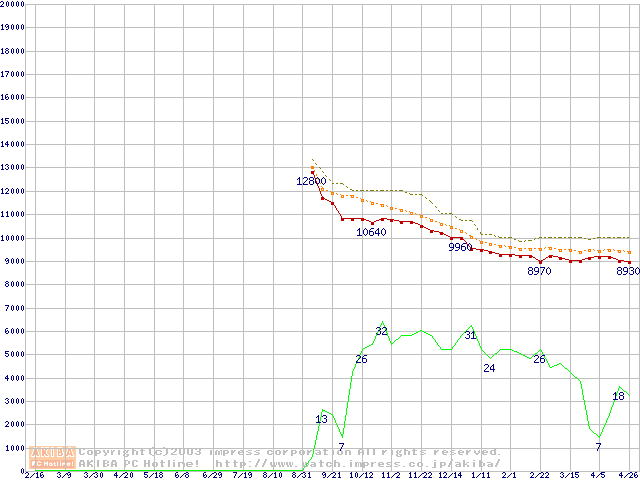640x480 pixels.
Task: Click the AKIBA logo in bottom-left corner
Action: pos(52,457)
